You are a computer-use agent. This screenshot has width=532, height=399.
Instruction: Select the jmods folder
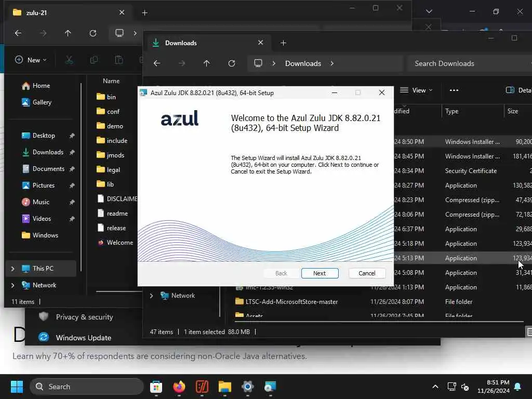point(111,155)
